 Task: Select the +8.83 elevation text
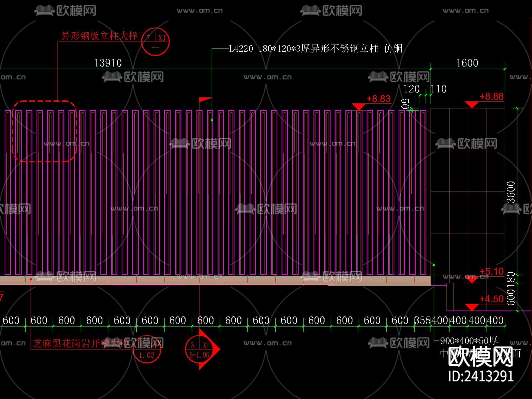click(x=378, y=99)
